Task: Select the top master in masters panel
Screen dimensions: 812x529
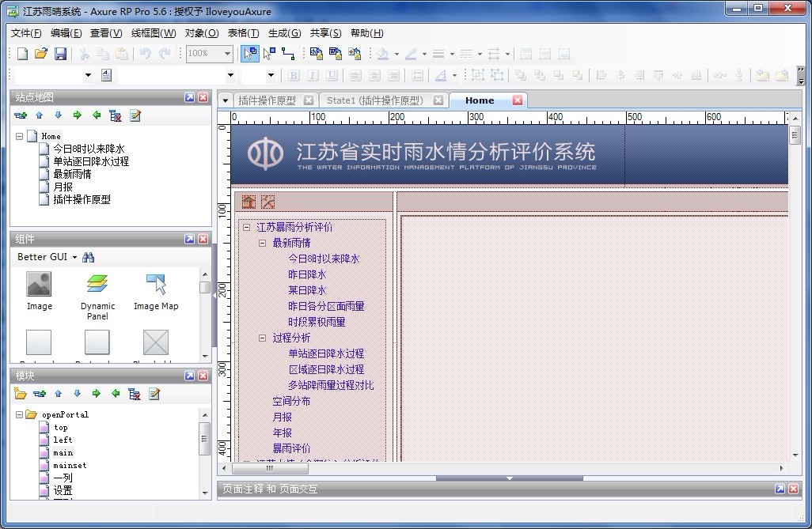Action: coord(61,428)
